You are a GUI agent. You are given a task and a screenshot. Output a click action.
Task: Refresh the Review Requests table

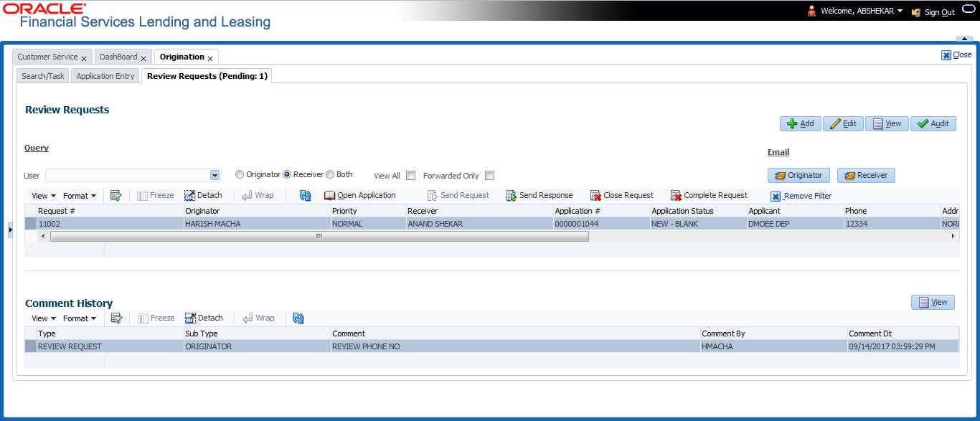point(306,195)
